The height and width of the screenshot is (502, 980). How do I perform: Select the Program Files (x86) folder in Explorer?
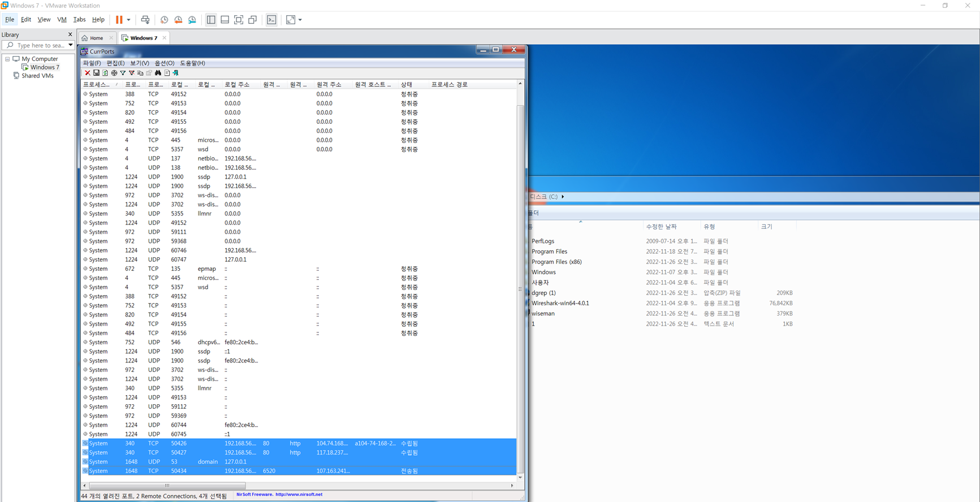(x=556, y=262)
